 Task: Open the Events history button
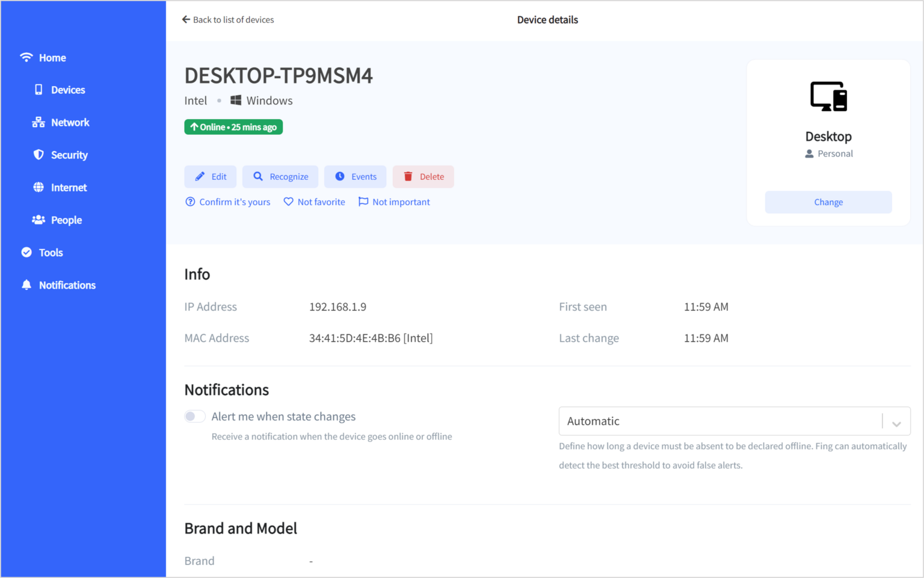pyautogui.click(x=356, y=177)
